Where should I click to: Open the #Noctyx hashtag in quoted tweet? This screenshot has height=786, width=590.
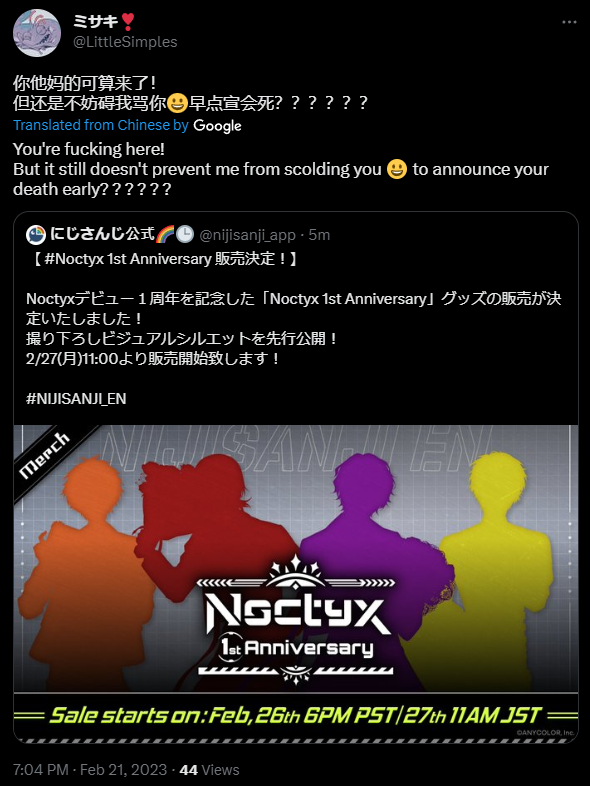(x=74, y=259)
